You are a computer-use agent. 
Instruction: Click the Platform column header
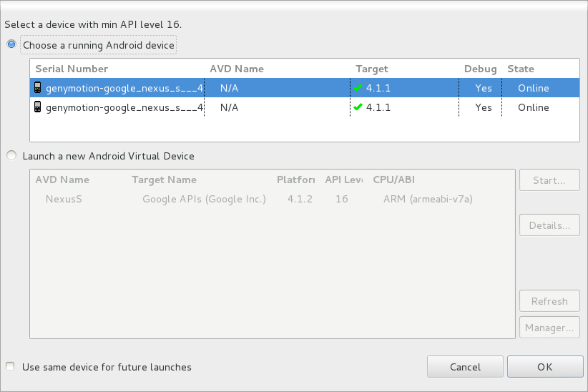[296, 180]
